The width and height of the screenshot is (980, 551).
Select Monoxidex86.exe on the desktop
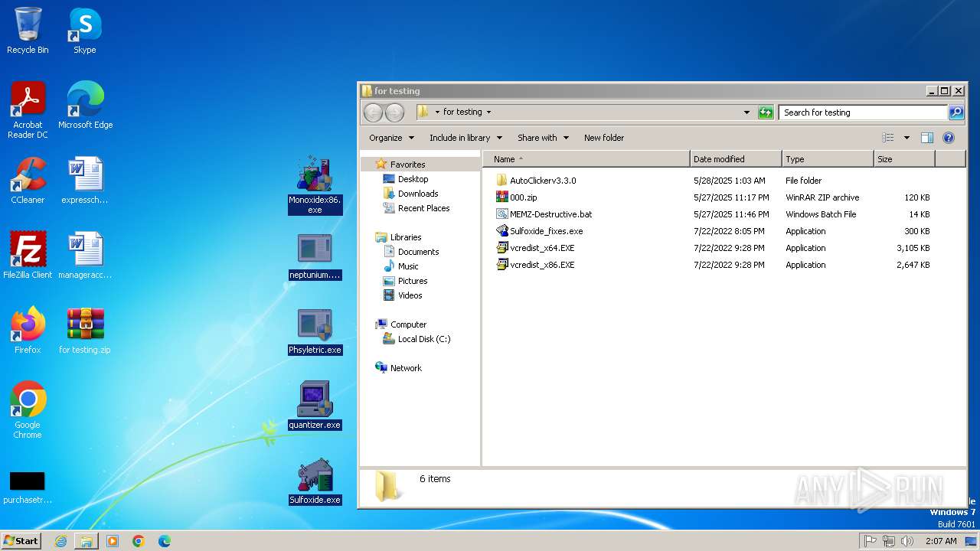[x=315, y=185]
